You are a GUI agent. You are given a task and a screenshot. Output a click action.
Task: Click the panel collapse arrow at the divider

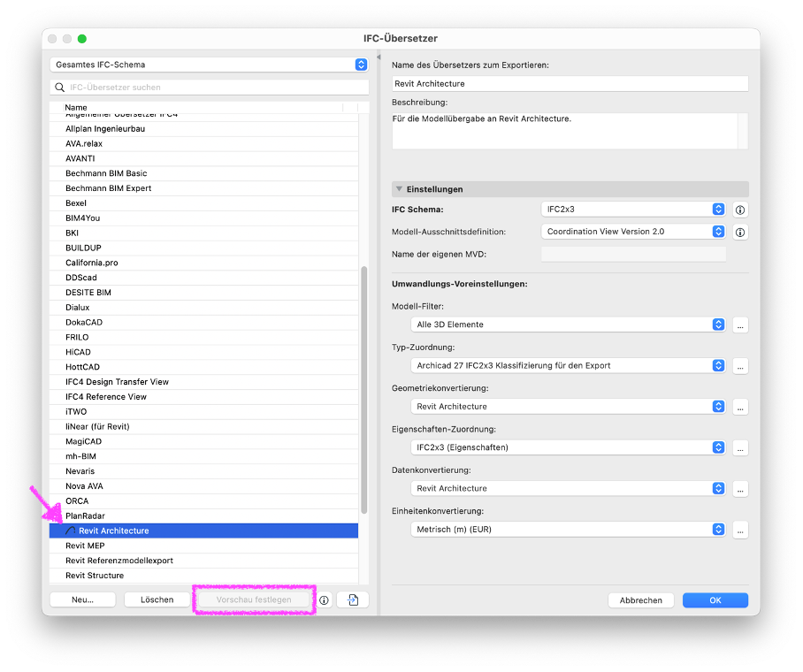click(x=379, y=57)
